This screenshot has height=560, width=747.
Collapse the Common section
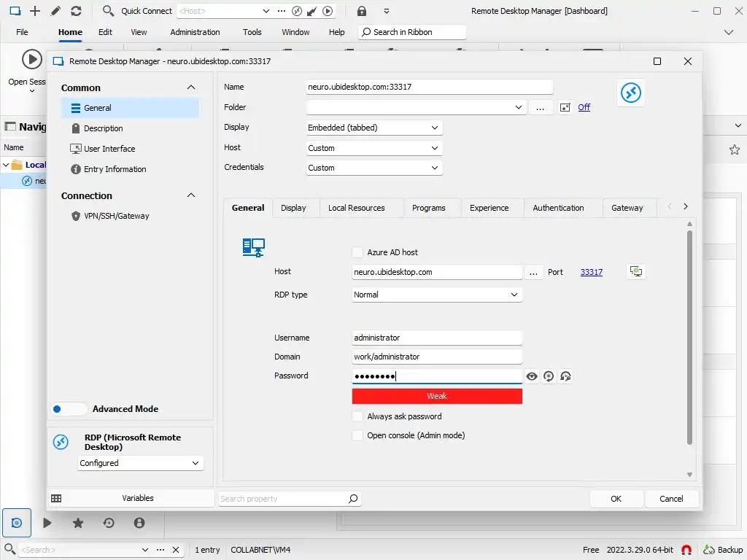[191, 87]
